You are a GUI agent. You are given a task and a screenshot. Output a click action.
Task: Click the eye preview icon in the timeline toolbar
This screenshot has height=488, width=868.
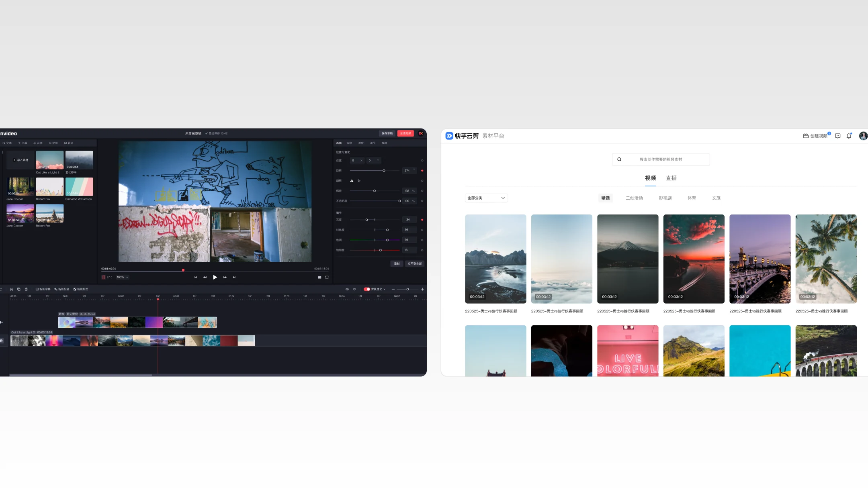(x=347, y=289)
